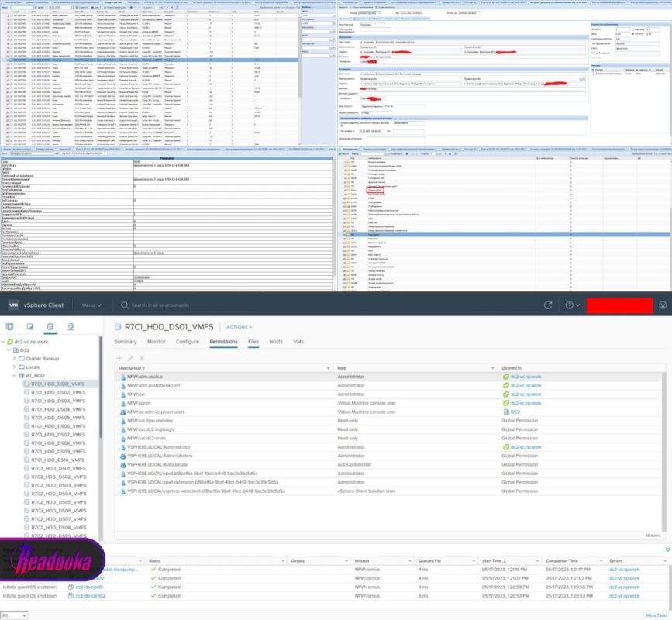Select R7C1_HDD_DS05_VMFS datastore in tree
Image resolution: width=672 pixels, height=620 pixels.
coord(58,418)
